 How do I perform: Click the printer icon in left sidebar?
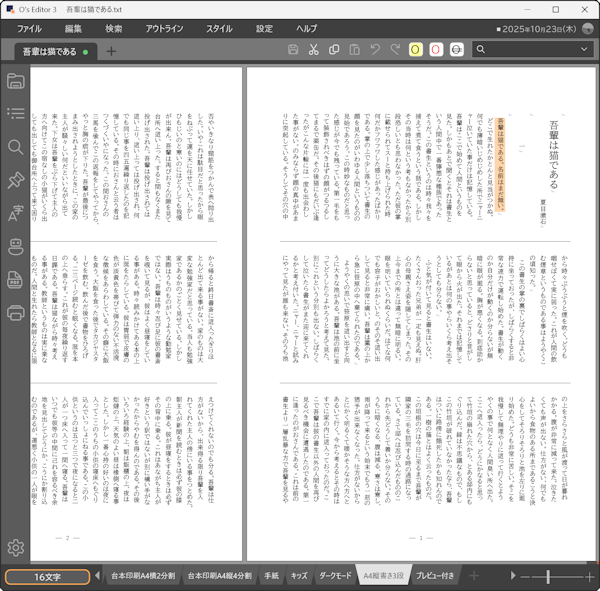[x=16, y=312]
